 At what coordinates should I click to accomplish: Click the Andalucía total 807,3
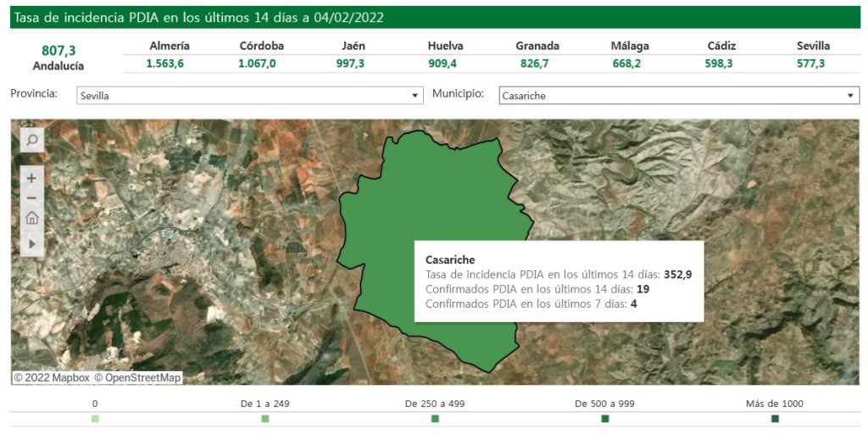coord(58,51)
